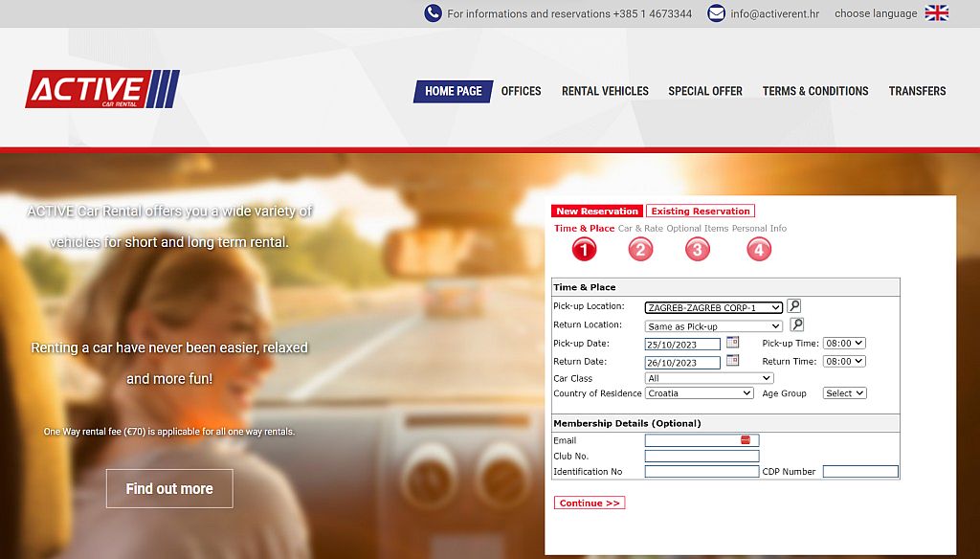
Task: Search pick-up location with magnifier icon
Action: pyautogui.click(x=793, y=305)
